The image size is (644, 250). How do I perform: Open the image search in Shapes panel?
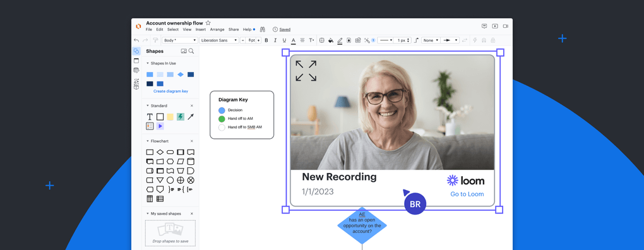(x=184, y=51)
